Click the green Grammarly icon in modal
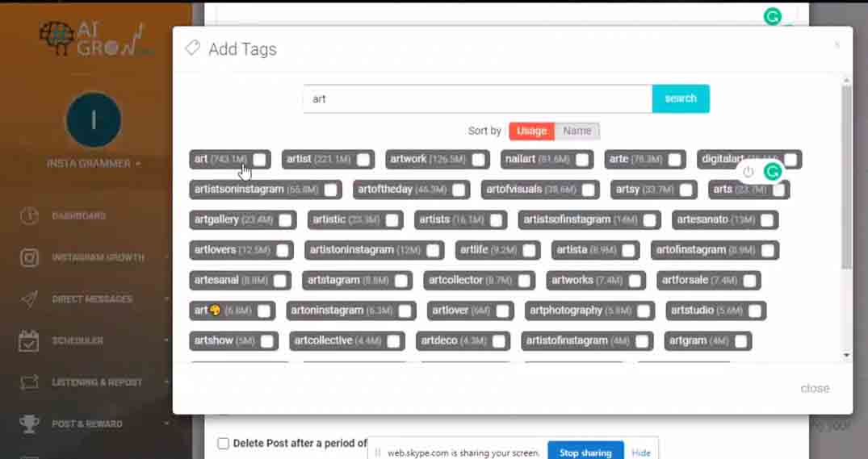Image resolution: width=868 pixels, height=459 pixels. click(773, 172)
